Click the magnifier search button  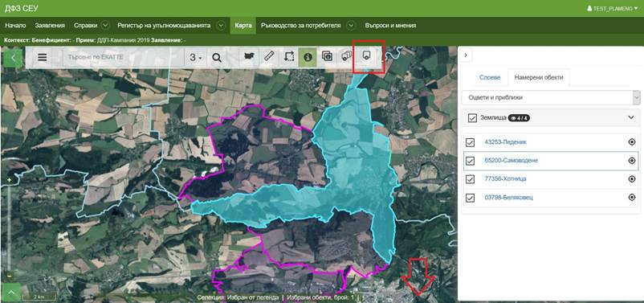[217, 58]
